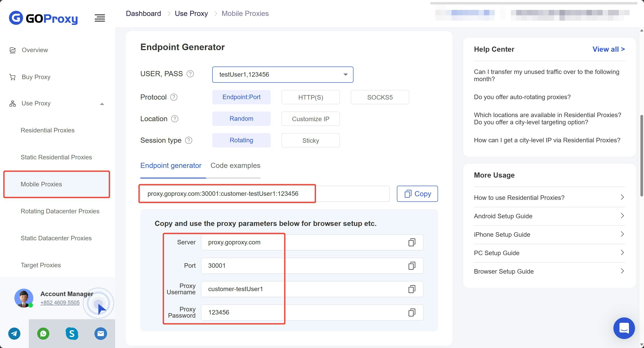Open Telegram contact icon
This screenshot has width=644, height=348.
click(x=14, y=334)
